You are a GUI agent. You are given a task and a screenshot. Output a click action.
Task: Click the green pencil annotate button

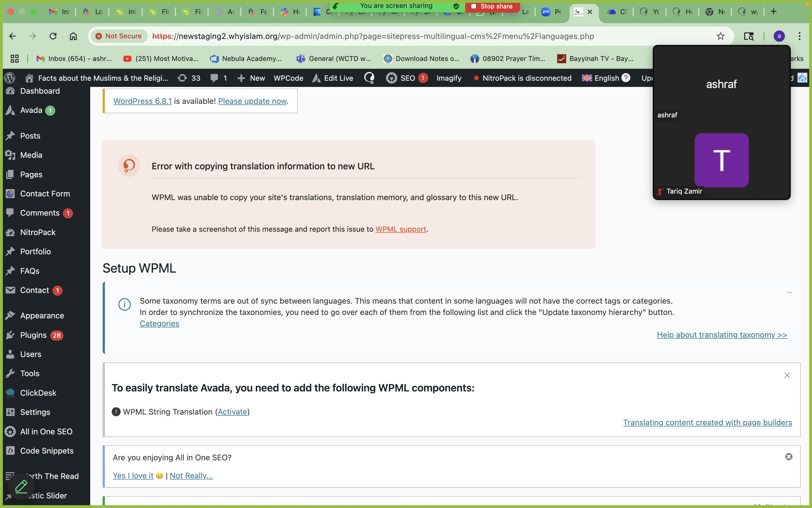click(x=21, y=486)
